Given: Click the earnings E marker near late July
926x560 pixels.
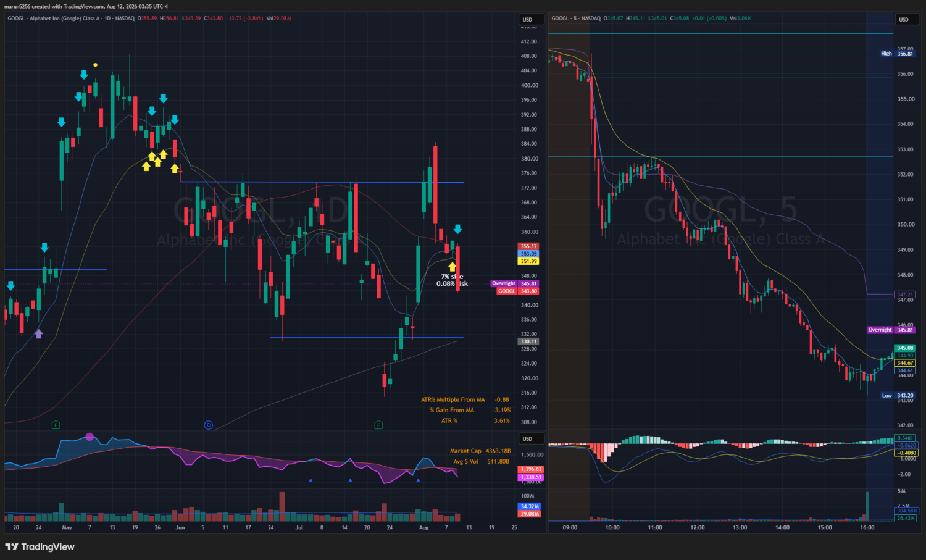Looking at the screenshot, I should click(x=378, y=425).
